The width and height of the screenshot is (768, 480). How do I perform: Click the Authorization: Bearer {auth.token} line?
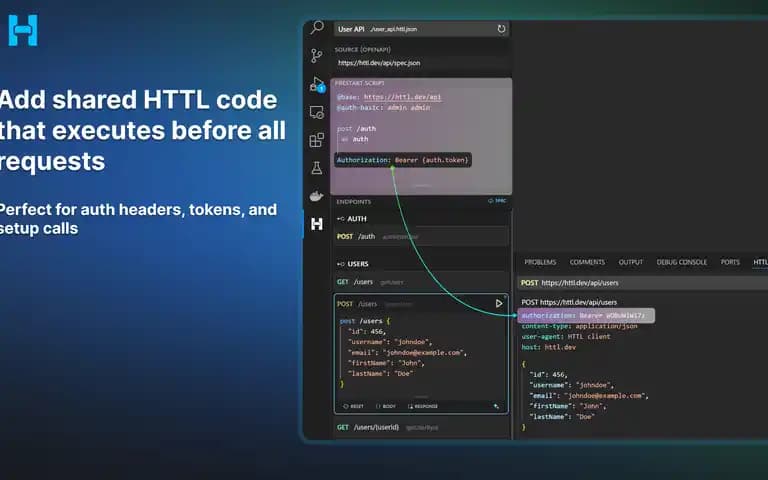point(403,160)
